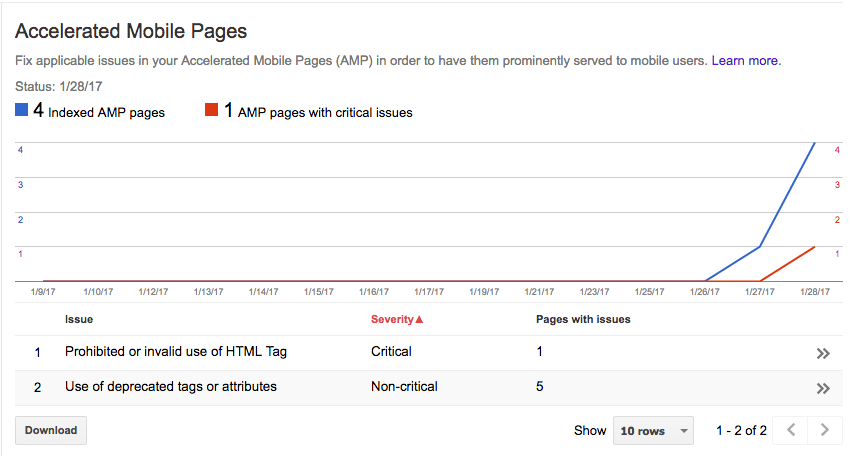
Task: Expand details for deprecated tags row
Action: coord(823,388)
